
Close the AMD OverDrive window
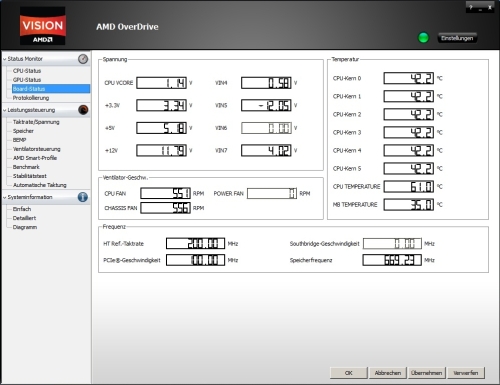coord(490,7)
